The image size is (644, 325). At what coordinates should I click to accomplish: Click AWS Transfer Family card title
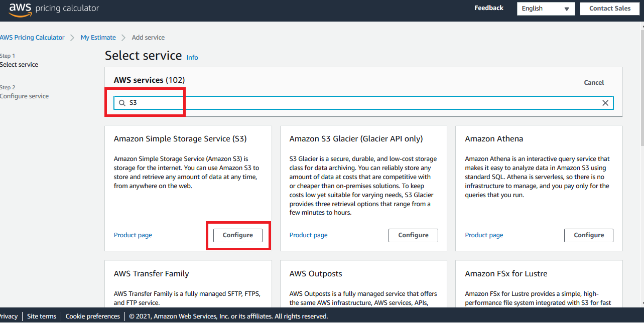(x=152, y=274)
